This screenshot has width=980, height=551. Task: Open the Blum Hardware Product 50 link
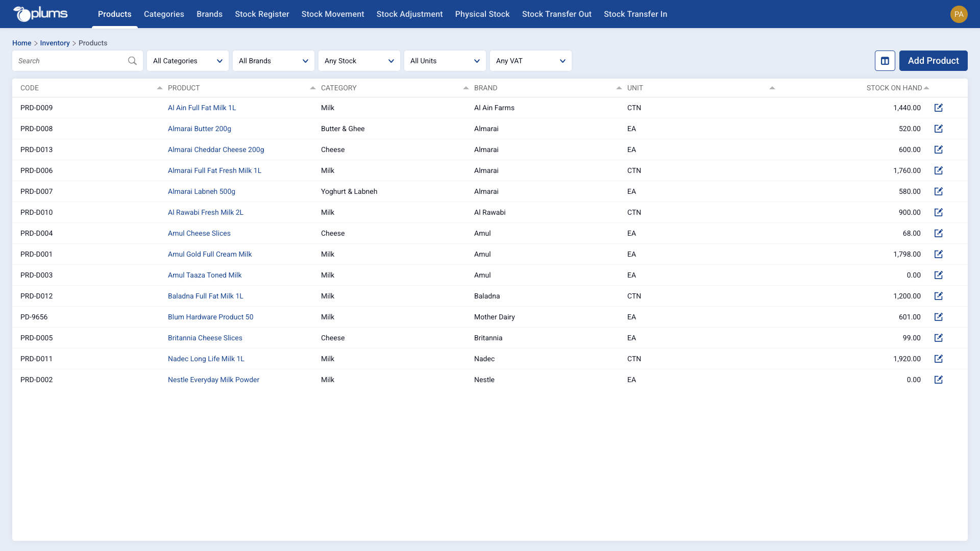click(x=210, y=317)
